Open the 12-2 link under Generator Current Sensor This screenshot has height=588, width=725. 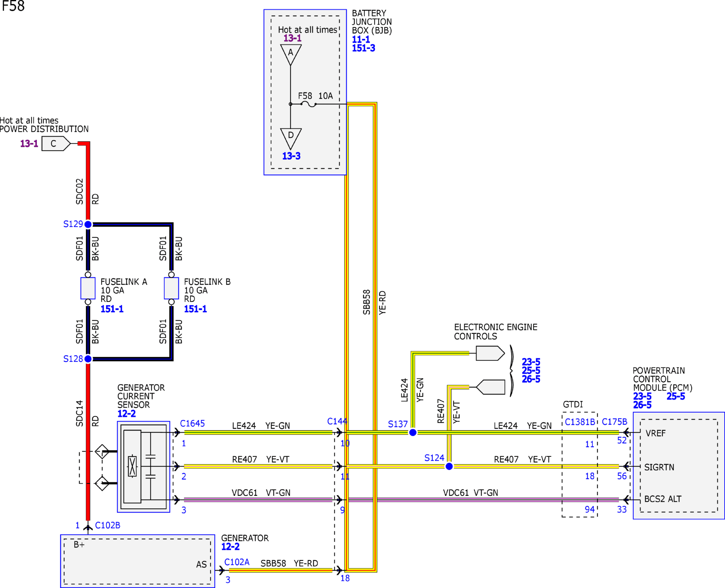127,414
